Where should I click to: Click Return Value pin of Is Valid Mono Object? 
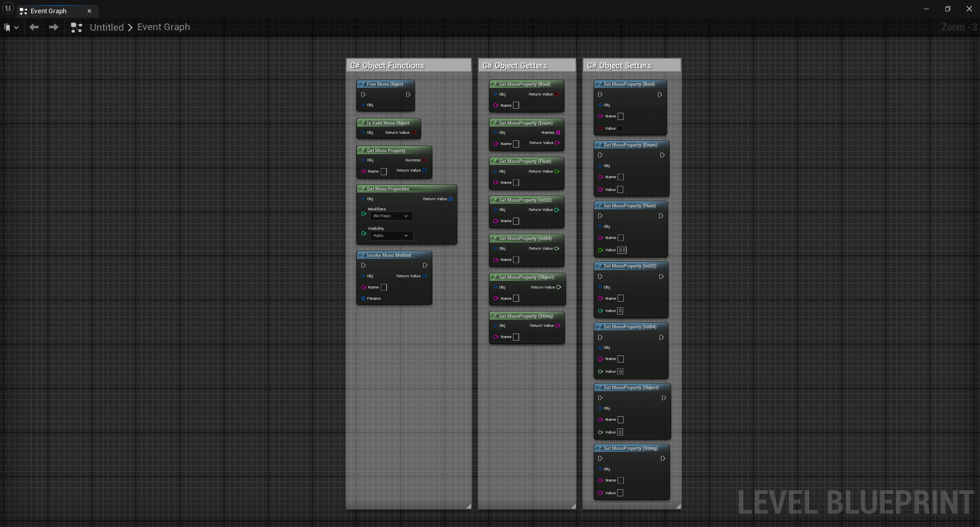414,133
